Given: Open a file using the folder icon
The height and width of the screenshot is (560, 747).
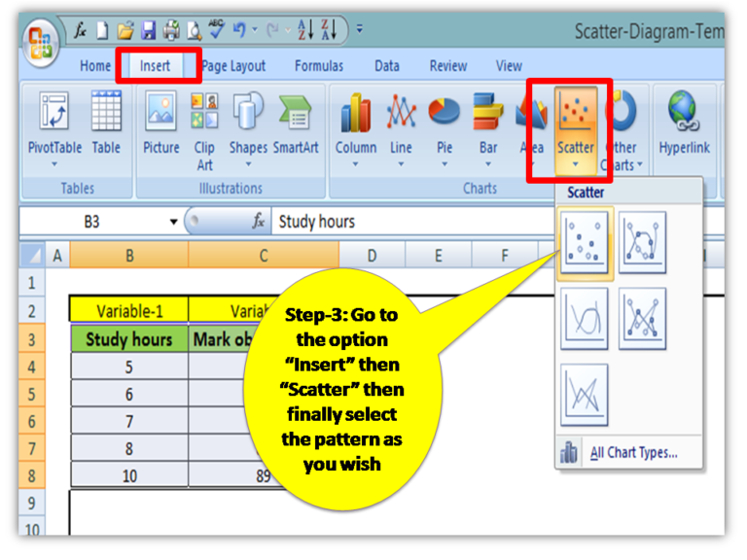Looking at the screenshot, I should 125,30.
